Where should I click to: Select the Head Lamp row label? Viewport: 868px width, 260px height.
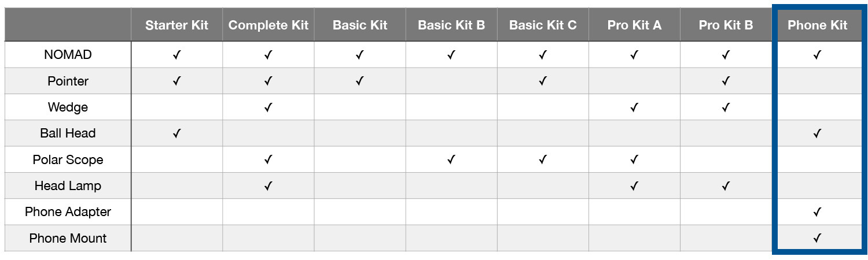(x=68, y=185)
